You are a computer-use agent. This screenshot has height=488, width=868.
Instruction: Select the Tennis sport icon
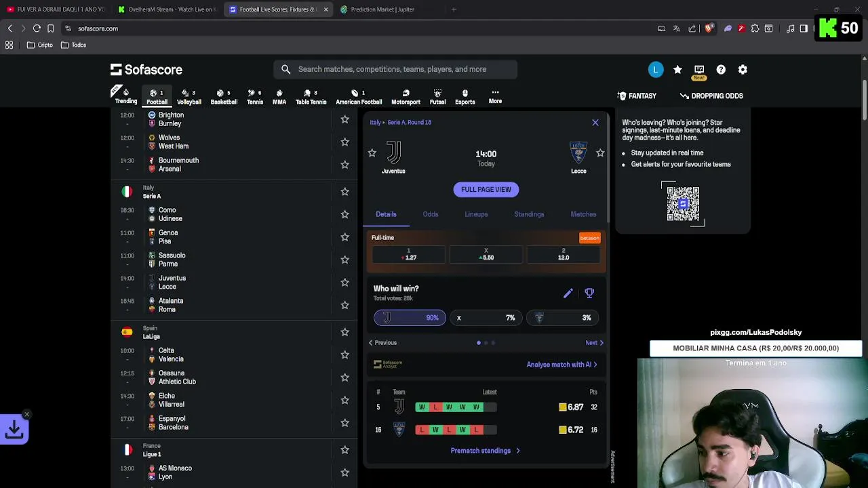tap(255, 97)
